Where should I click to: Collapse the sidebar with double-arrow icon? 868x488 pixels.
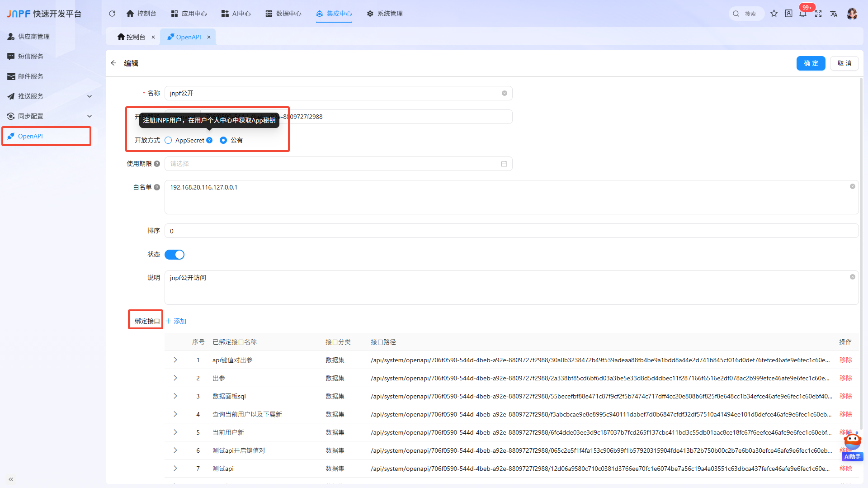pyautogui.click(x=11, y=479)
